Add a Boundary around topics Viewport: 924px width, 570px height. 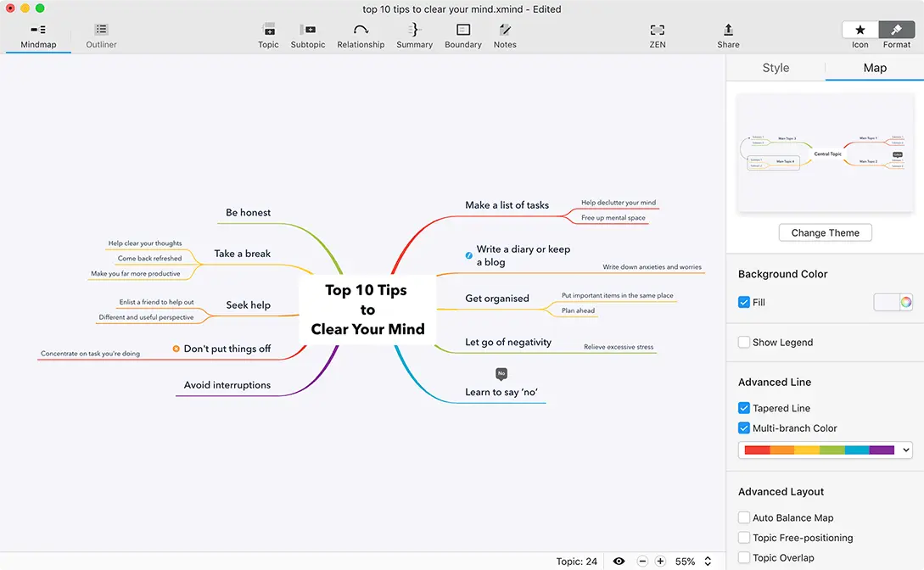tap(463, 36)
